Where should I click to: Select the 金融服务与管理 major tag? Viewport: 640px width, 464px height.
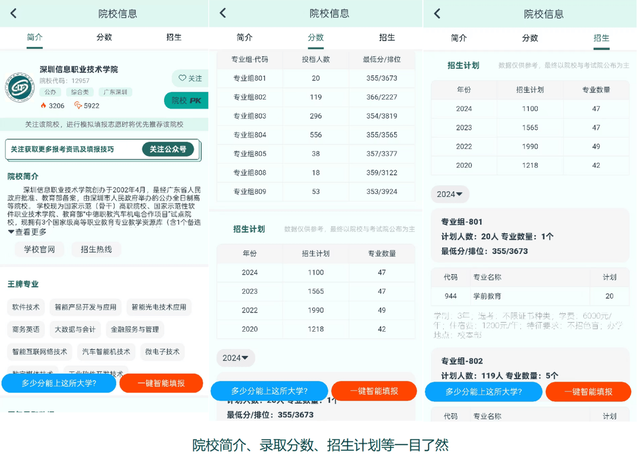(x=135, y=329)
